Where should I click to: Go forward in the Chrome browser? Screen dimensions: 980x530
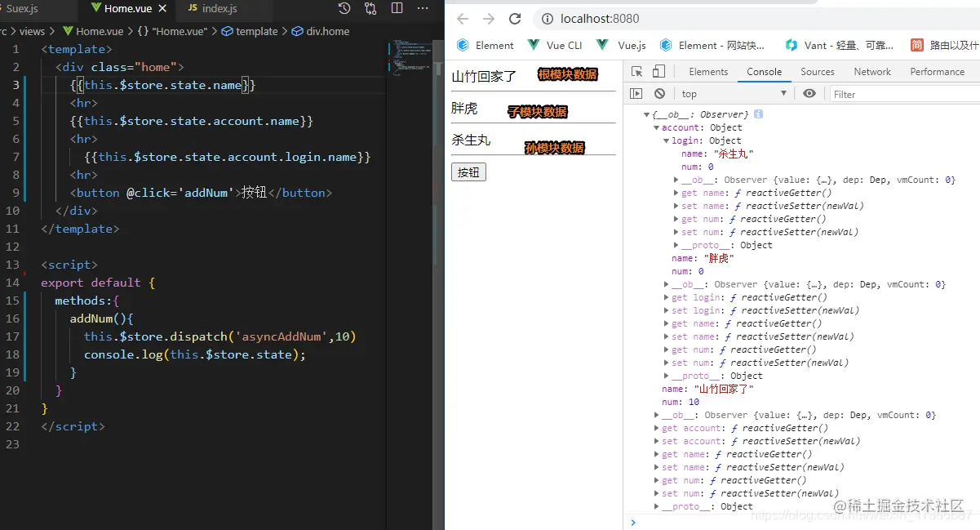click(x=489, y=19)
